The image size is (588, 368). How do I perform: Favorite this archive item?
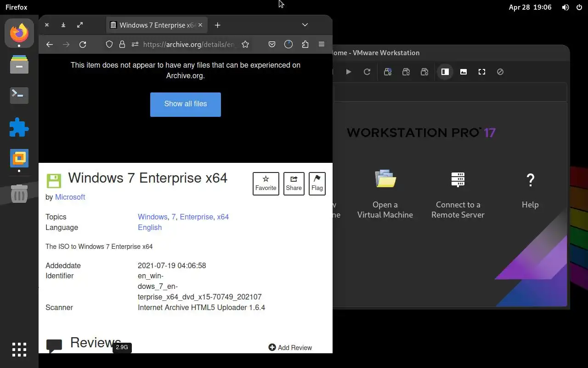266,184
